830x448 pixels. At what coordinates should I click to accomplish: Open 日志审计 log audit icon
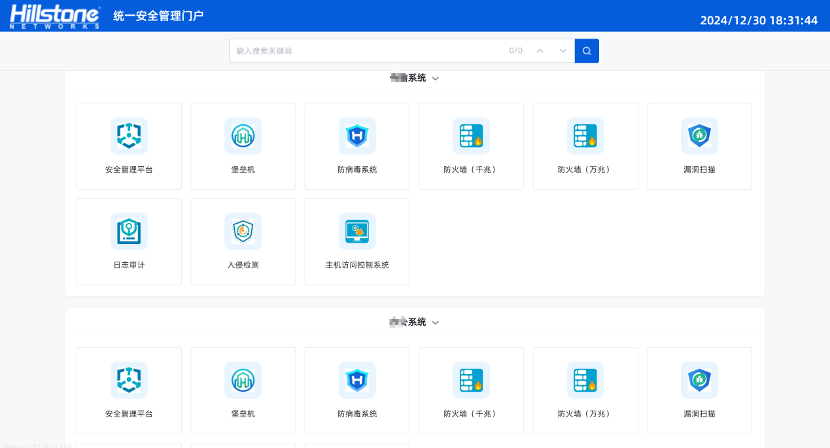pos(129,231)
